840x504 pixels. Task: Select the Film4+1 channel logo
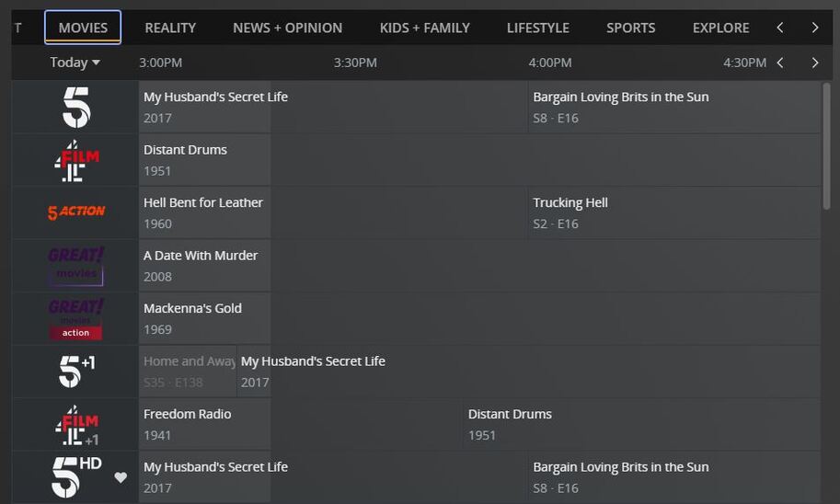click(75, 424)
